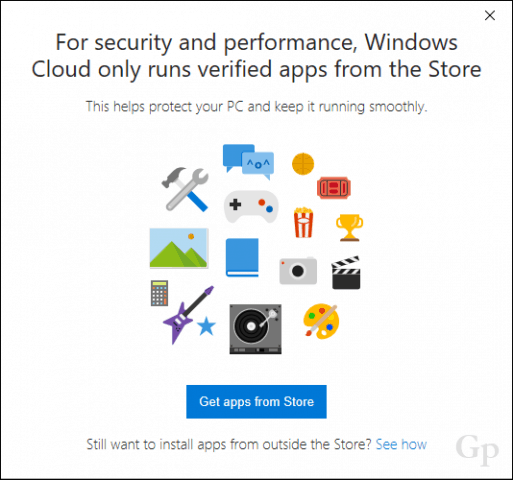The width and height of the screenshot is (513, 480).
Task: Click the vinyl turntable icon
Action: (255, 329)
